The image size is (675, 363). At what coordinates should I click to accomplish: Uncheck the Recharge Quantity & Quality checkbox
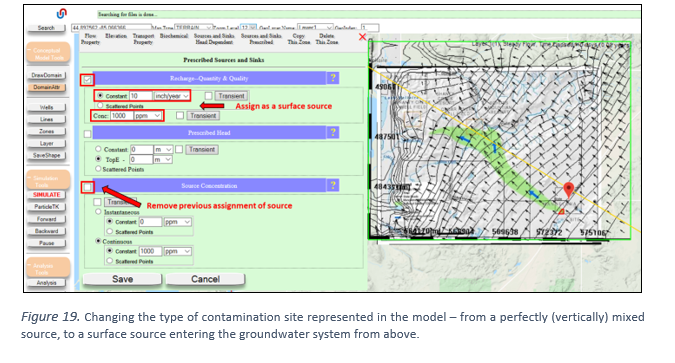(x=87, y=80)
